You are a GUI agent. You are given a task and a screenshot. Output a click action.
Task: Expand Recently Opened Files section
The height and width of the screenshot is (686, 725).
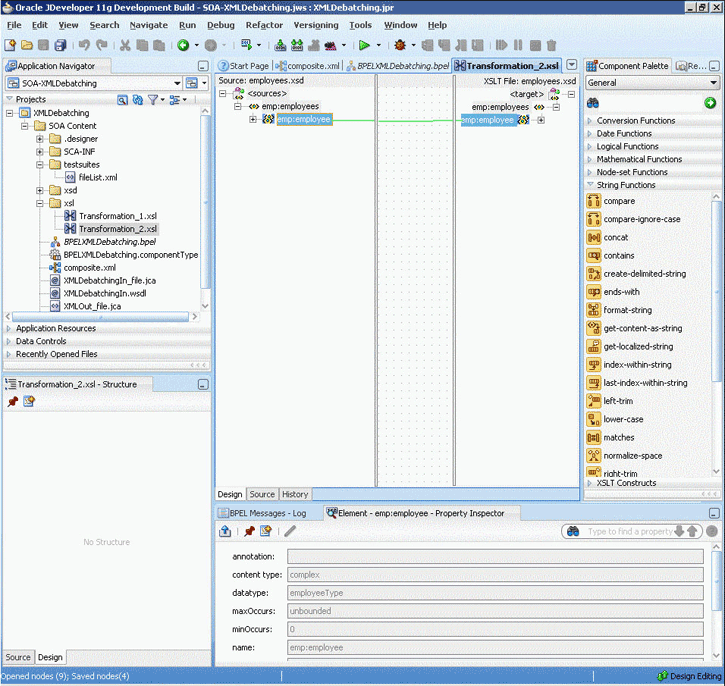coord(8,354)
